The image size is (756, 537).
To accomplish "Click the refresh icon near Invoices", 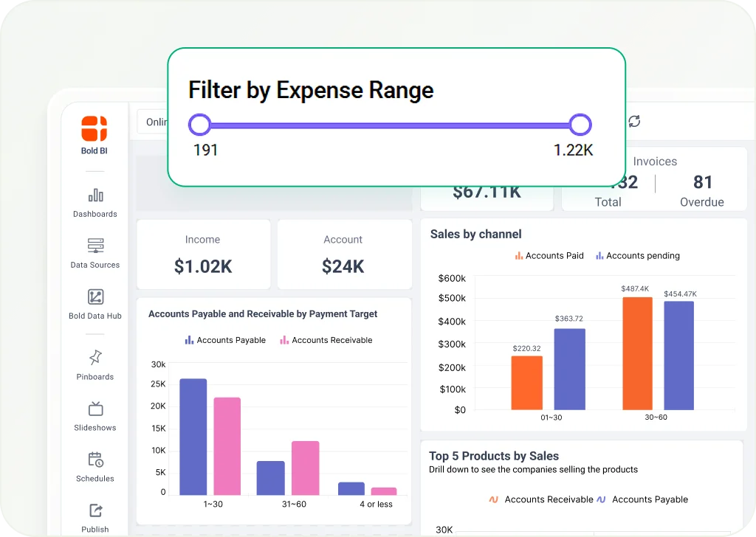I will point(633,122).
